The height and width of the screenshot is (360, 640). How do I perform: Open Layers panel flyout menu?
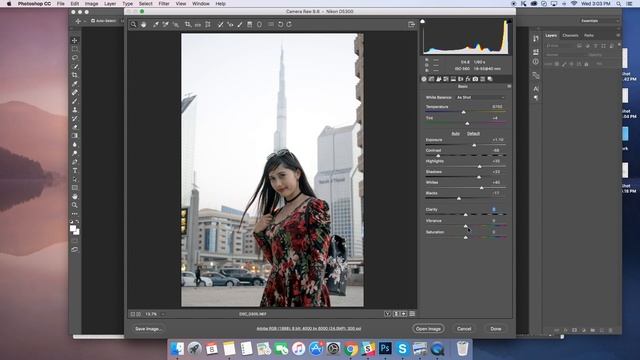(618, 36)
